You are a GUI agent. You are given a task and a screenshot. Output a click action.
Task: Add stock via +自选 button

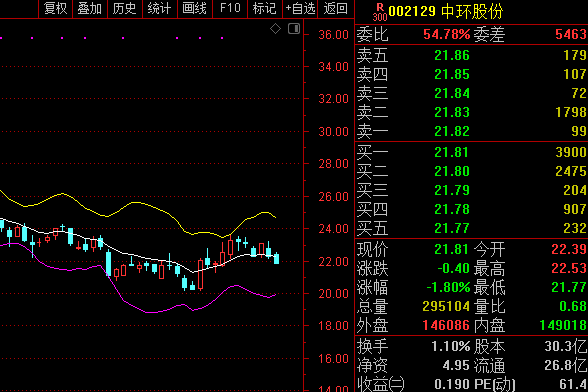(300, 9)
